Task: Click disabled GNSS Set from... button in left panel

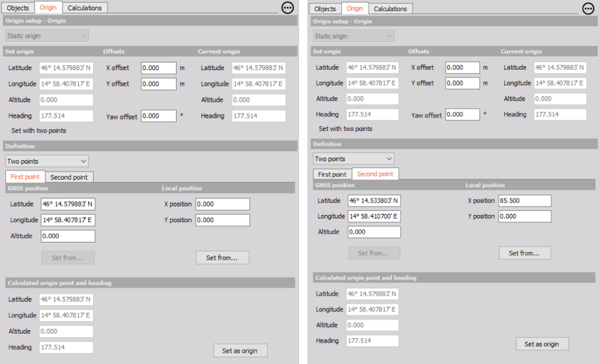Action: 68,258
